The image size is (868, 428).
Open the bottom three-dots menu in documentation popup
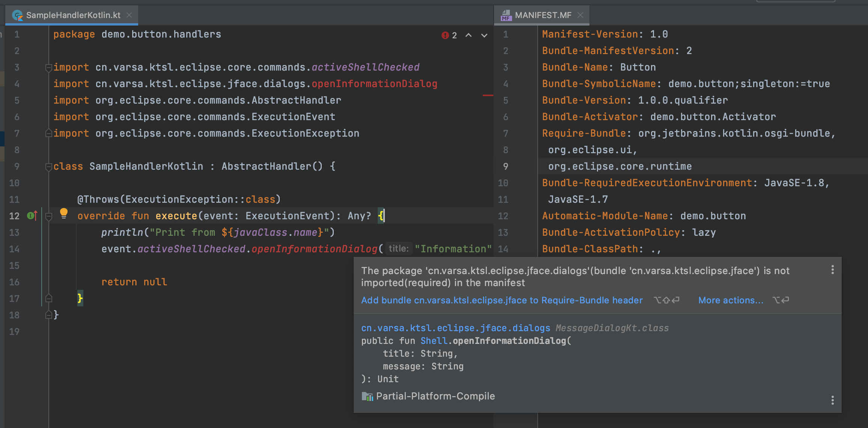(832, 400)
